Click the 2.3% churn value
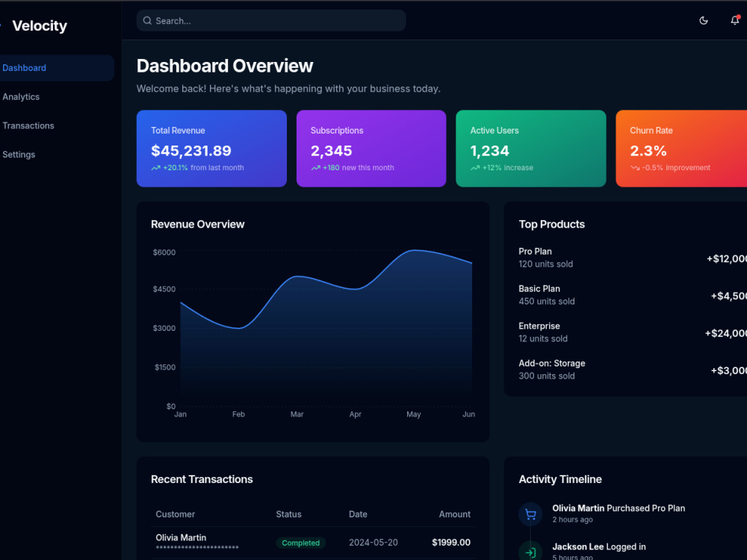This screenshot has width=747, height=560. click(x=648, y=151)
